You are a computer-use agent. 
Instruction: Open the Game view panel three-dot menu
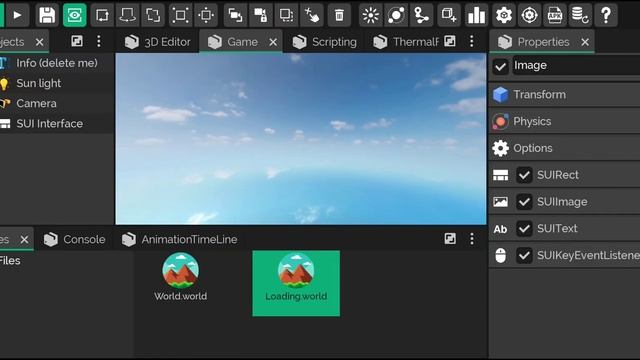click(x=472, y=41)
